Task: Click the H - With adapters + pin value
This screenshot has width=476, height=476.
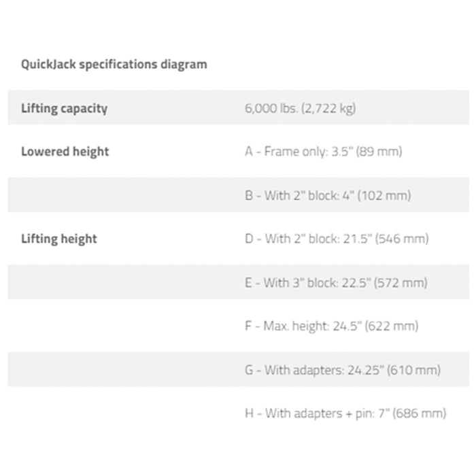Action: (x=345, y=413)
